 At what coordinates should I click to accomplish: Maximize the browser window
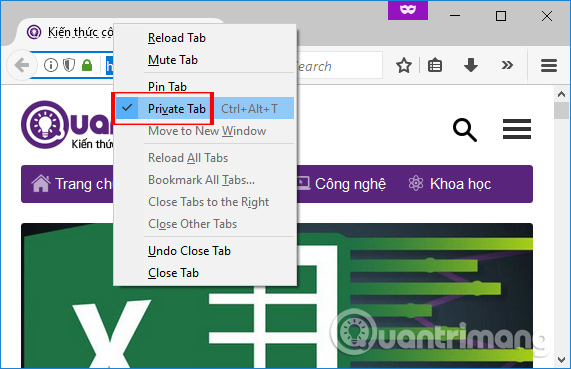pyautogui.click(x=501, y=16)
